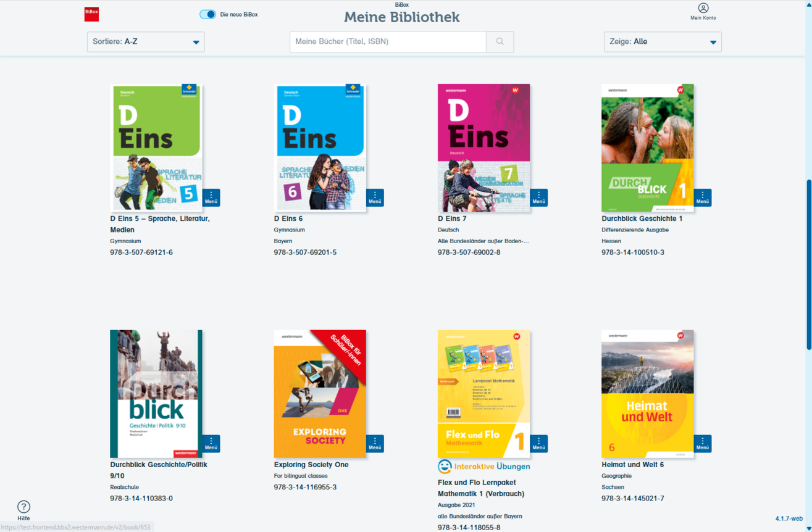Click the version label 4.1.7-web
812x532 pixels.
789,519
